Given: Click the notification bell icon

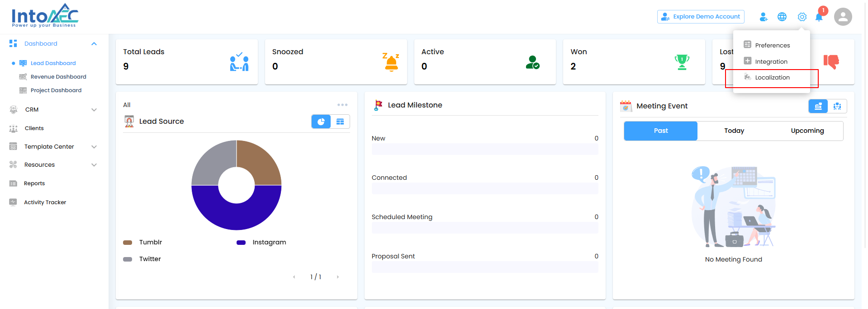Looking at the screenshot, I should (x=819, y=17).
